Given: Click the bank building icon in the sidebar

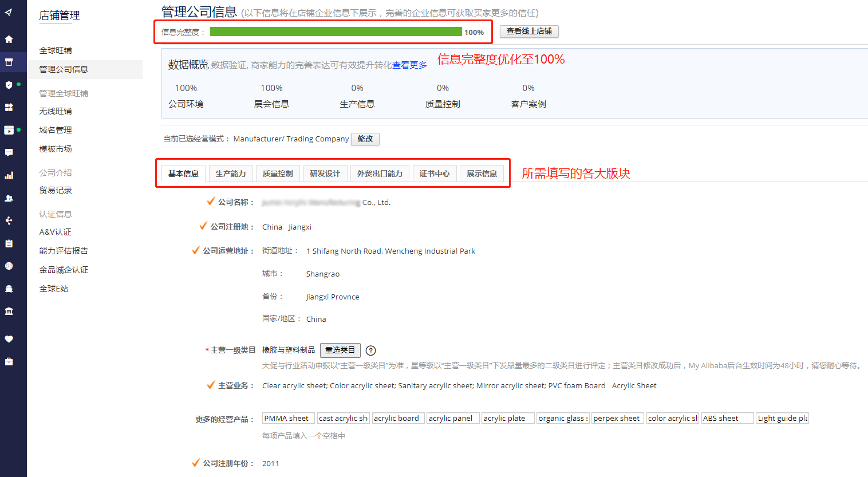Looking at the screenshot, I should coord(9,311).
